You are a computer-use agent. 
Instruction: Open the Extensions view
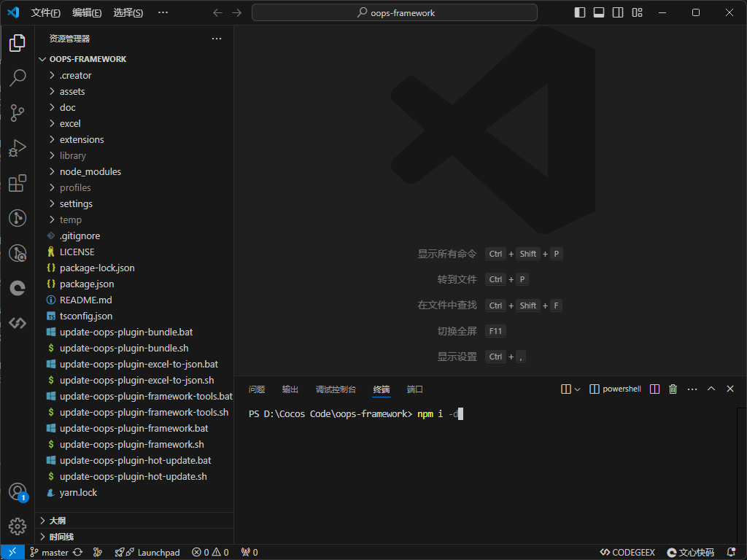tap(18, 183)
